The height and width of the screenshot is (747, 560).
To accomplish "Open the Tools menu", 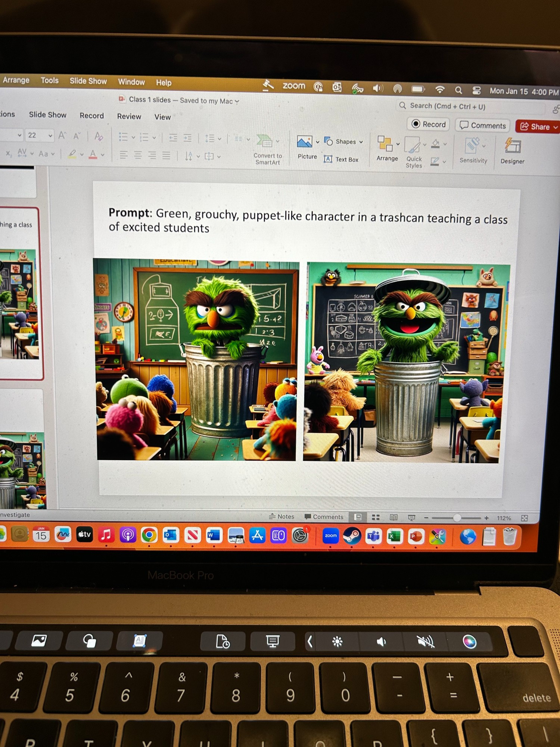I will tap(50, 80).
